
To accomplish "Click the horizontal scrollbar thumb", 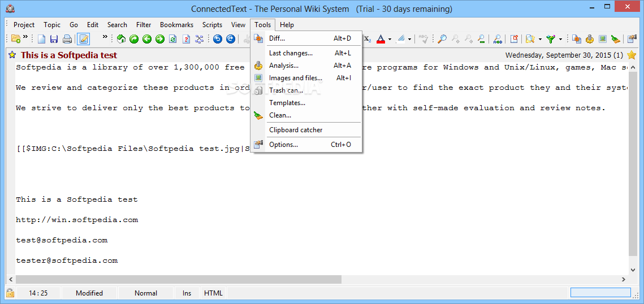I will pyautogui.click(x=178, y=279).
